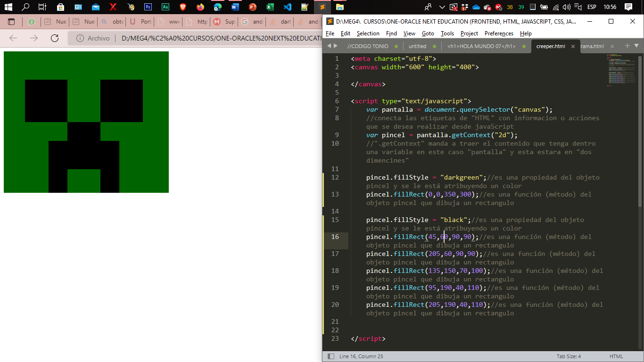Select the 'Sup' tab in Edge
644x362 pixels.
(224, 22)
